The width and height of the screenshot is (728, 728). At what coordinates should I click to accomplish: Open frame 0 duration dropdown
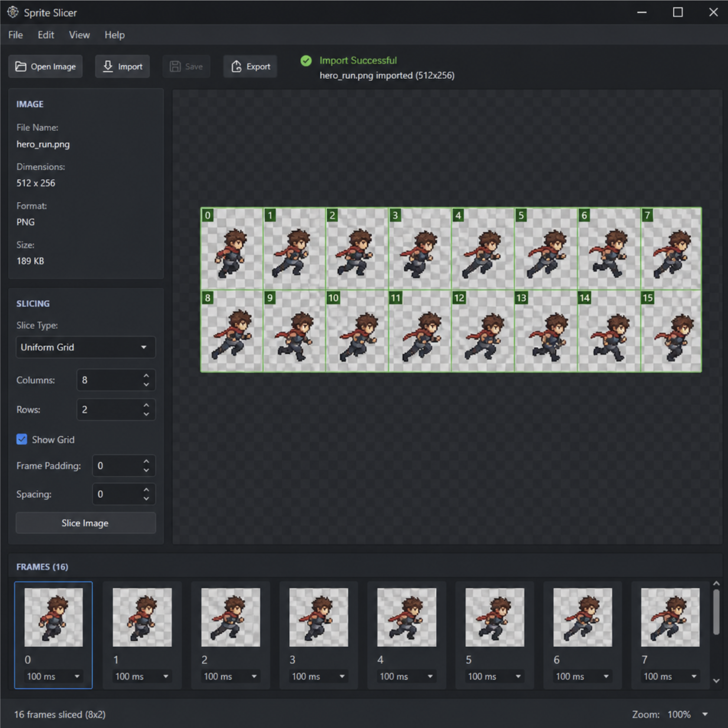pos(53,676)
